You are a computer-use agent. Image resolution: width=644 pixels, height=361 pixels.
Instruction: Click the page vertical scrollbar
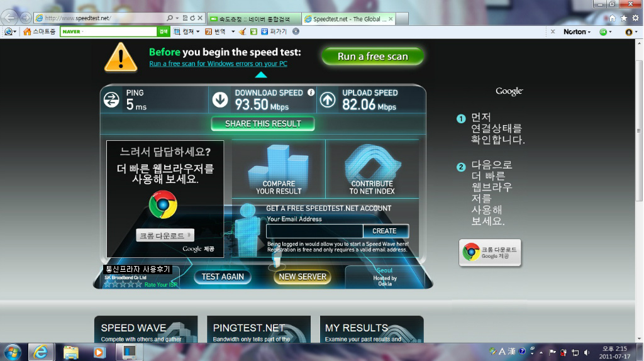[x=639, y=131]
